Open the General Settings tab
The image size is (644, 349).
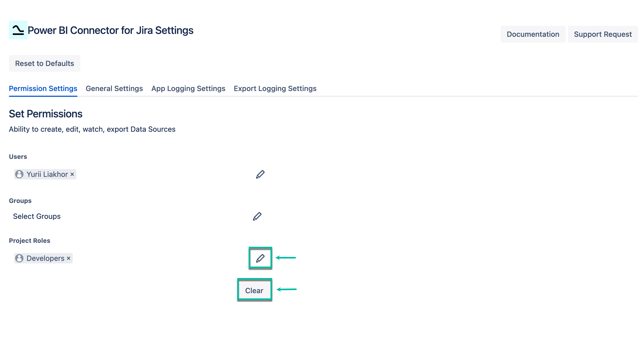click(114, 89)
